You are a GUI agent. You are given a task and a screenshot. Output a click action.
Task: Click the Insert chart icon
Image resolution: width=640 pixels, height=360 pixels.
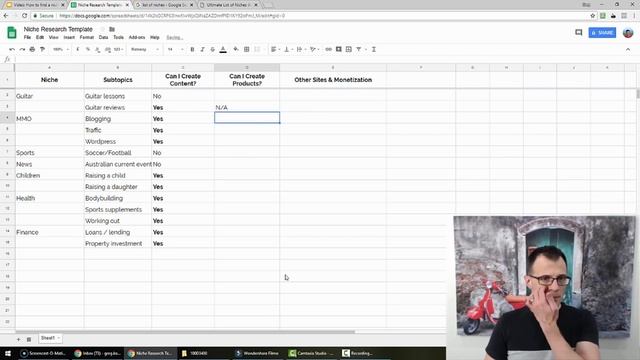pos(349,49)
